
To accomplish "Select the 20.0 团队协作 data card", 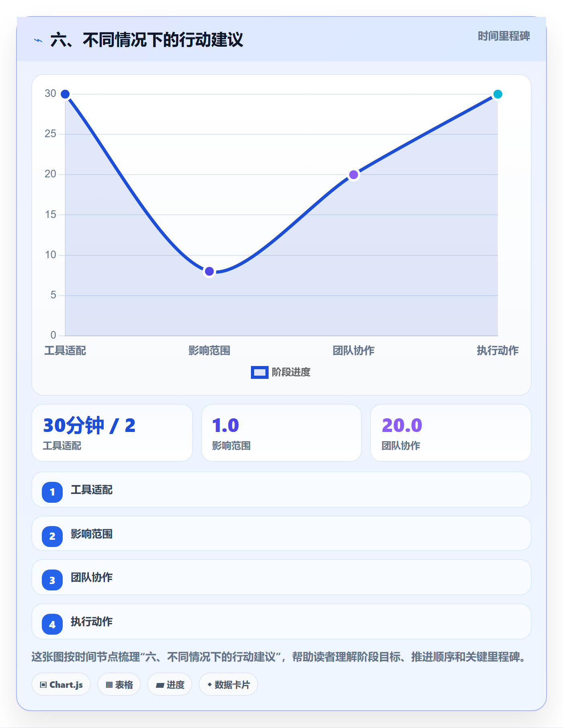I will [x=450, y=433].
